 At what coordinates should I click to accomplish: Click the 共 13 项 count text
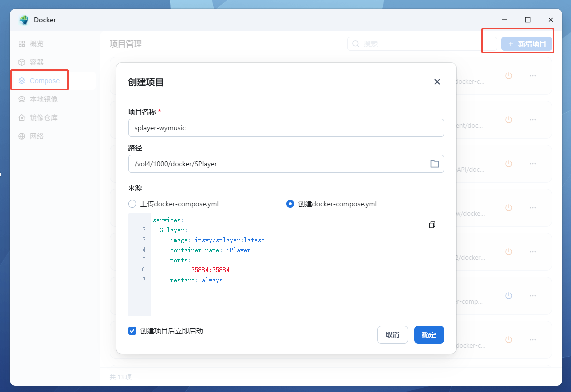[120, 377]
